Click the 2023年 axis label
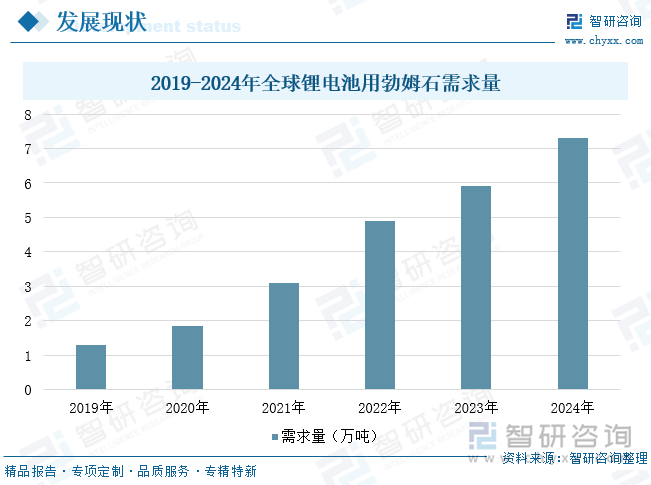The width and height of the screenshot is (651, 485). click(476, 407)
